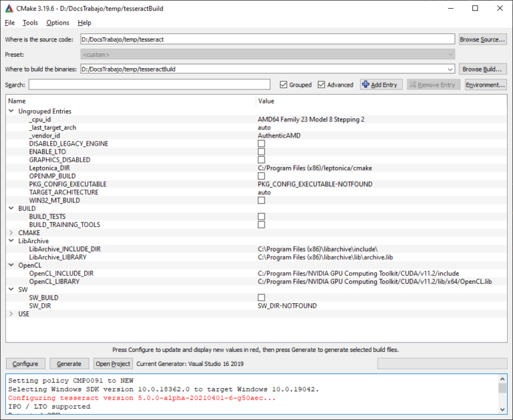The height and width of the screenshot is (420, 513).
Task: Open the build binaries path dropdown
Action: pyautogui.click(x=450, y=69)
